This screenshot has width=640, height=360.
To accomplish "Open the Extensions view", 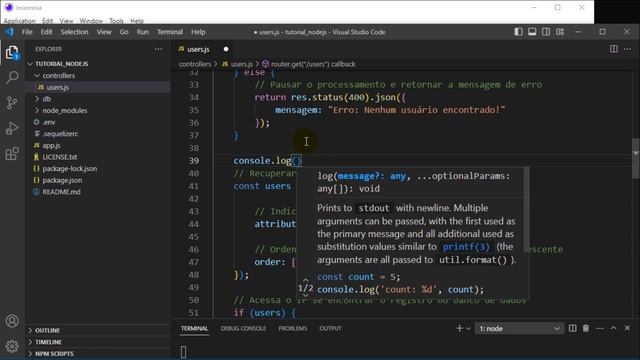I will coord(12,153).
